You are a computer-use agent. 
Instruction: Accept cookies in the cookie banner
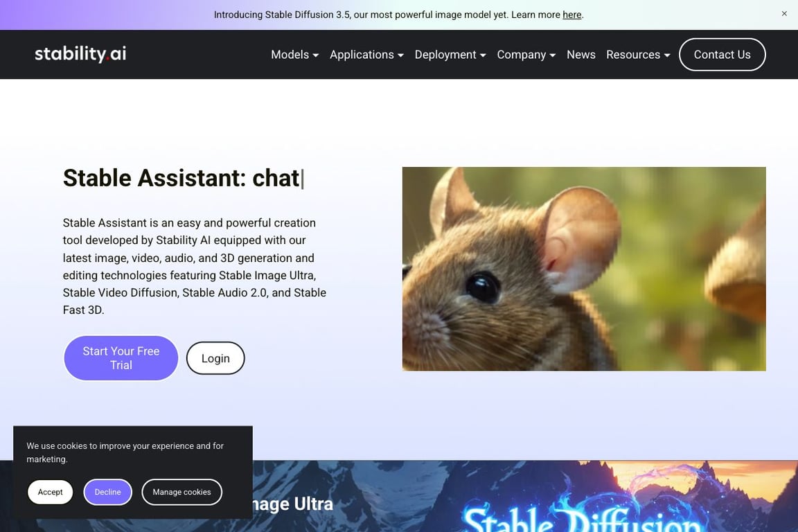pyautogui.click(x=50, y=492)
